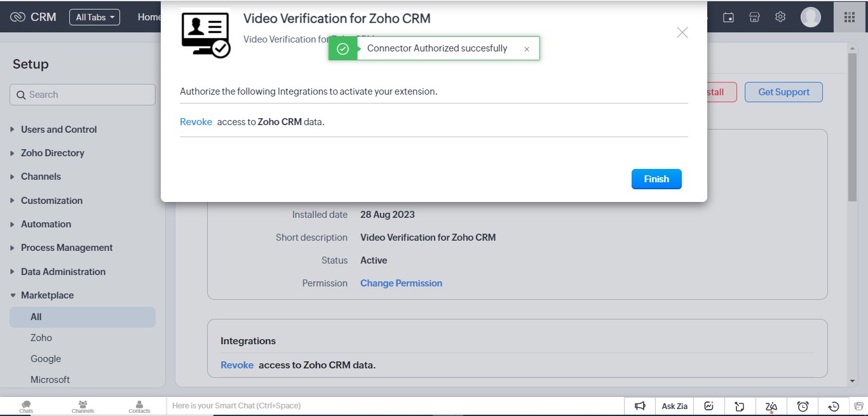
Task: Open the calendar icon in top bar
Action: [x=729, y=17]
